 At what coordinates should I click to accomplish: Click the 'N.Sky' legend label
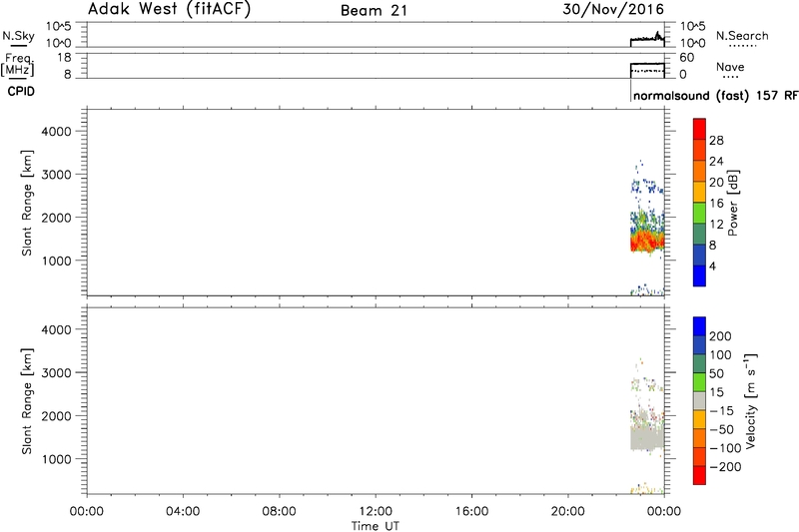click(x=18, y=36)
